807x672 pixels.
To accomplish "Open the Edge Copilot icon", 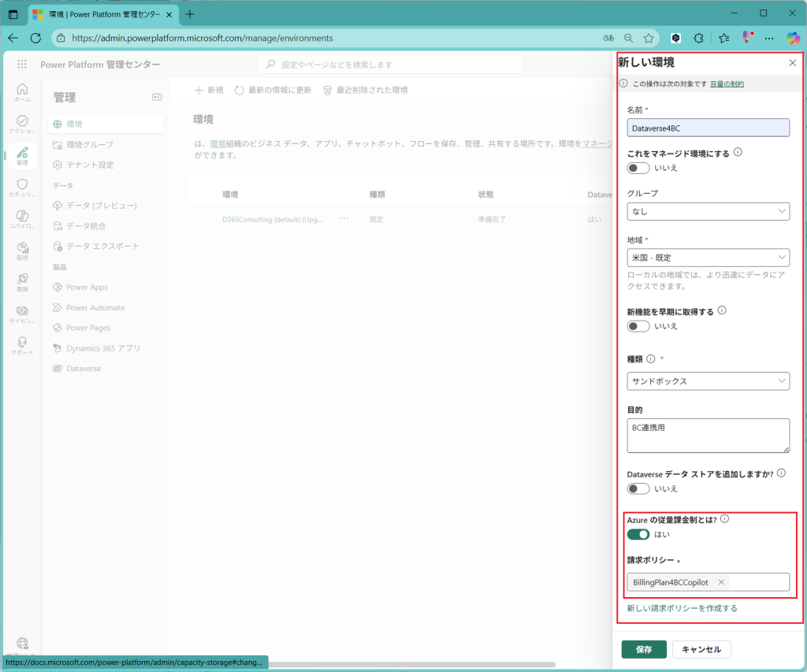I will (793, 38).
